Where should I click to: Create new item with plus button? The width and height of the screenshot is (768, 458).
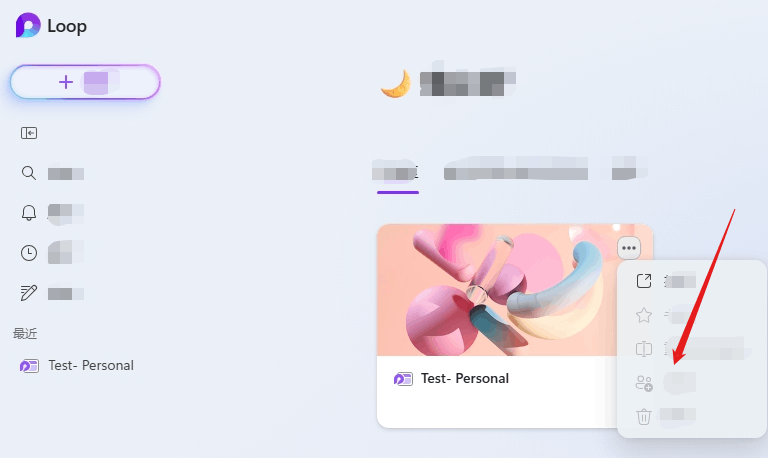tap(85, 82)
